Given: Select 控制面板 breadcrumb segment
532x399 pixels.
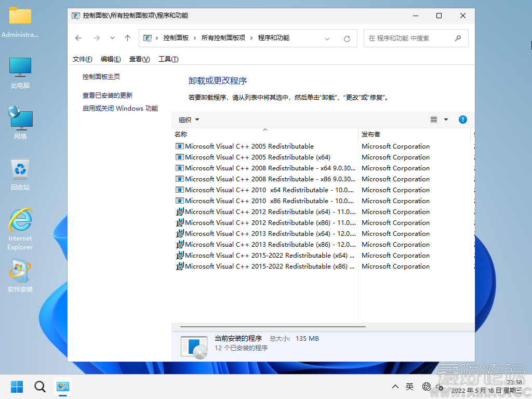Looking at the screenshot, I should [x=176, y=38].
